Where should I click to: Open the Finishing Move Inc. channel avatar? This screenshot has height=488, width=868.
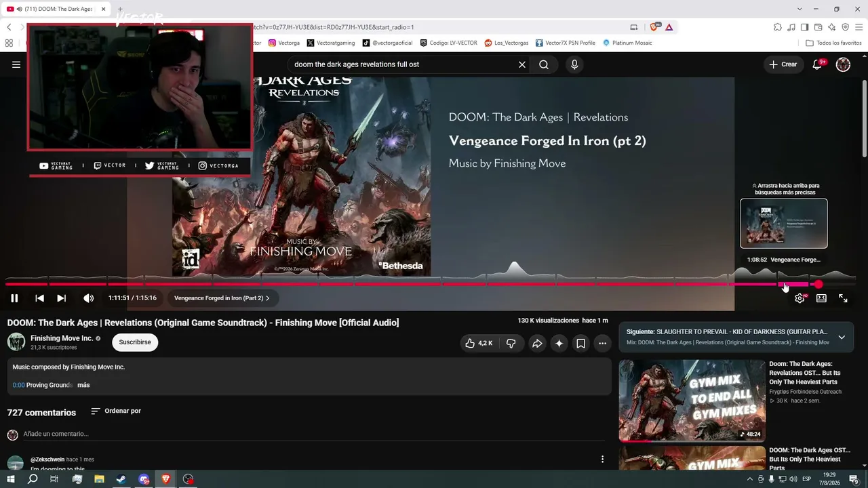16,342
